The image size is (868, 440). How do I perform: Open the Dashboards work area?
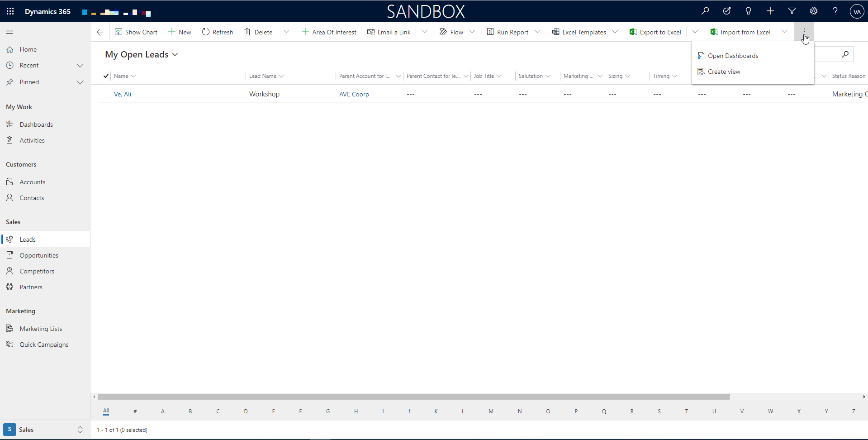tap(36, 124)
